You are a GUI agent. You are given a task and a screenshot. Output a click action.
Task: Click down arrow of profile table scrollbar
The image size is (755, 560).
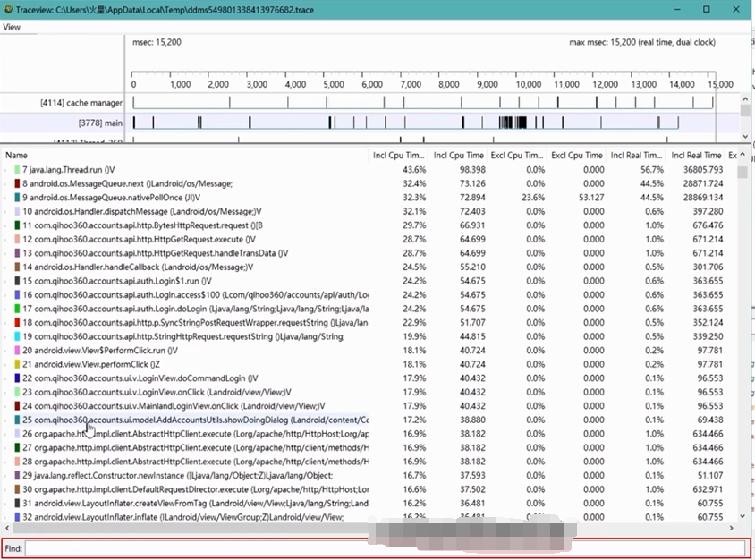pos(742,516)
